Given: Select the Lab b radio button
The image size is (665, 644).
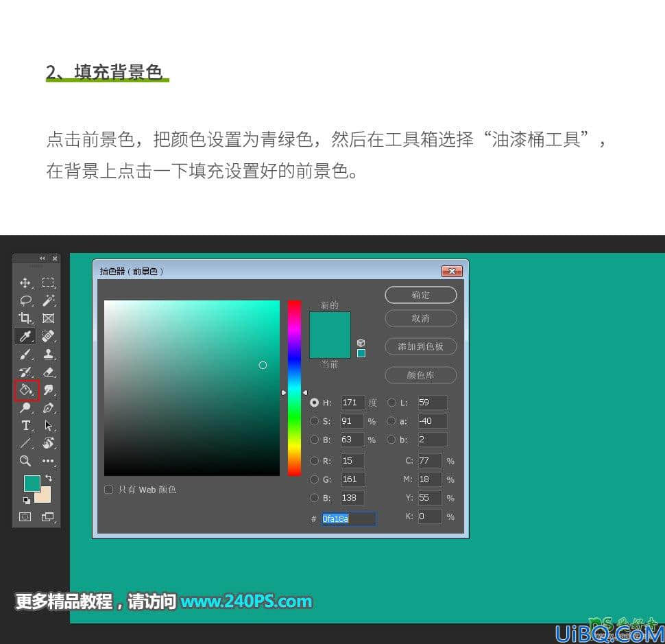Looking at the screenshot, I should (x=391, y=440).
